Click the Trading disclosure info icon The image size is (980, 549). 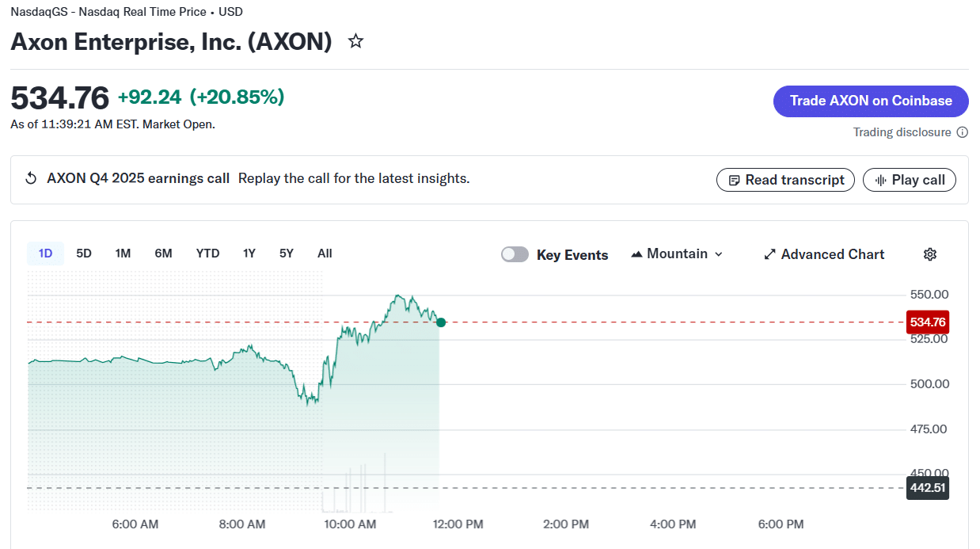(963, 132)
